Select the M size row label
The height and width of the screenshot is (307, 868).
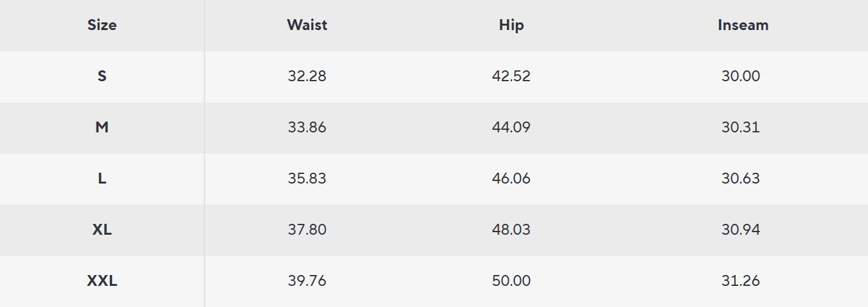click(x=102, y=127)
